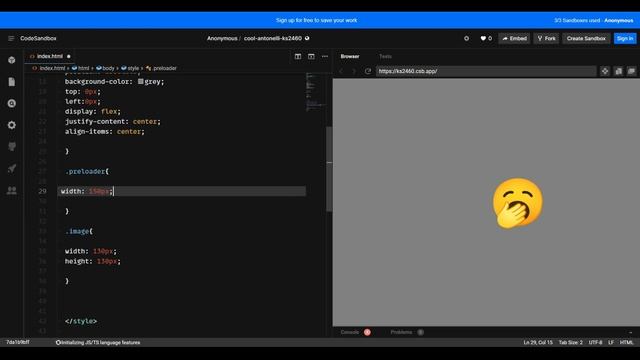
Task: Open the Deployment rocket icon in sidebar
Action: [x=12, y=168]
